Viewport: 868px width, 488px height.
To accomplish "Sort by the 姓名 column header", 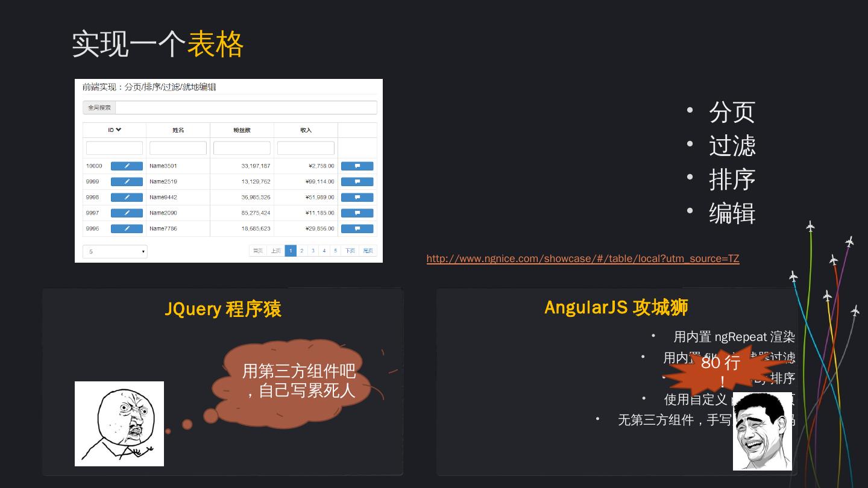I will click(x=178, y=130).
